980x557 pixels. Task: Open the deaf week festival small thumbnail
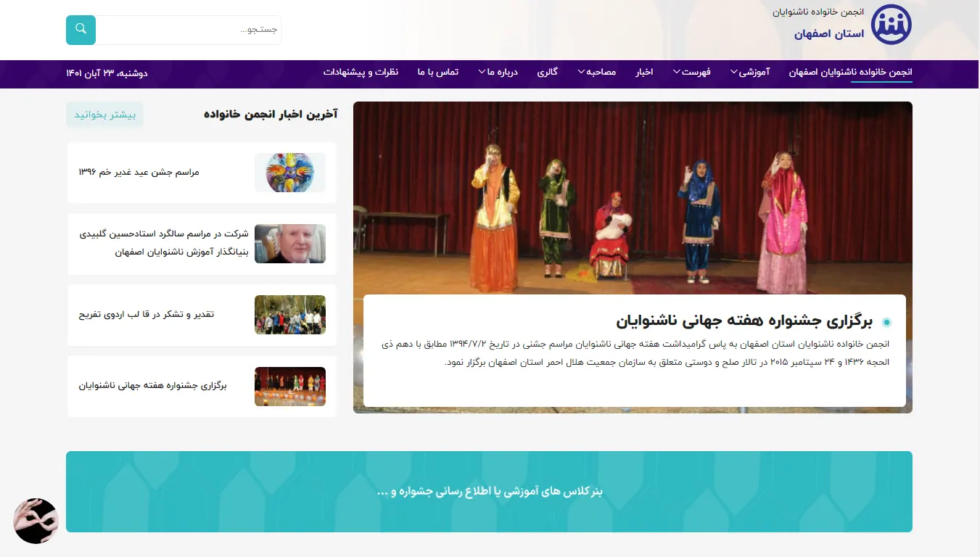(289, 386)
